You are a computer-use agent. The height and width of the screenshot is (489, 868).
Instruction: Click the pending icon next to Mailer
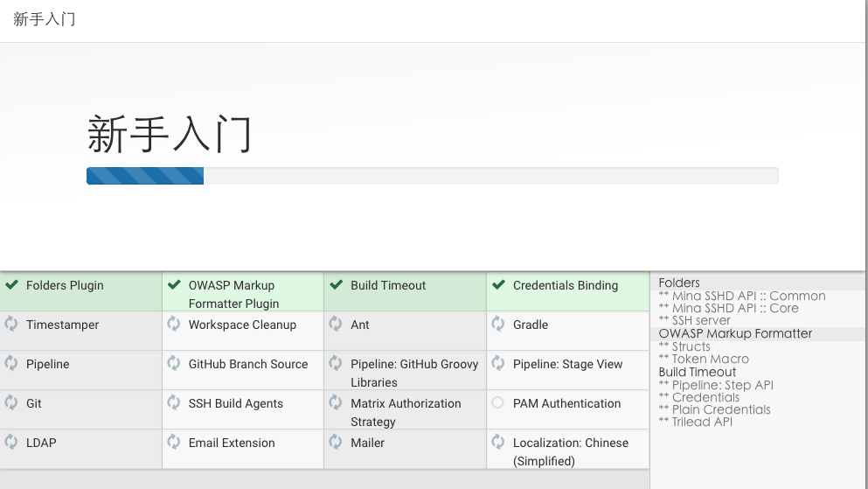336,443
